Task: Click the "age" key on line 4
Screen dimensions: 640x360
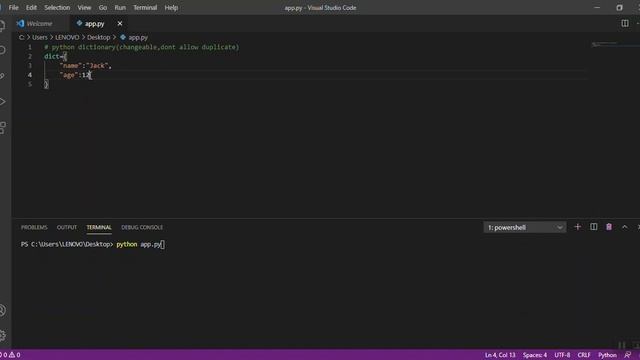Action: [69, 75]
